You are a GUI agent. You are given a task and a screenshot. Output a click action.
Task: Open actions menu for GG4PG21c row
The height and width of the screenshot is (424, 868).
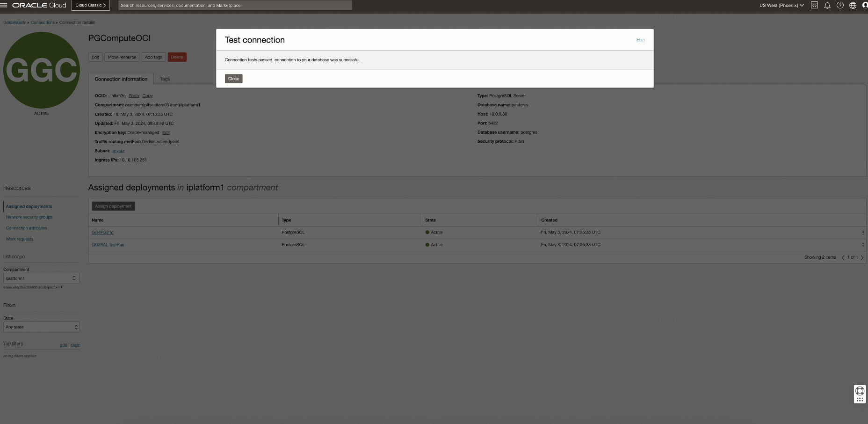click(x=863, y=233)
